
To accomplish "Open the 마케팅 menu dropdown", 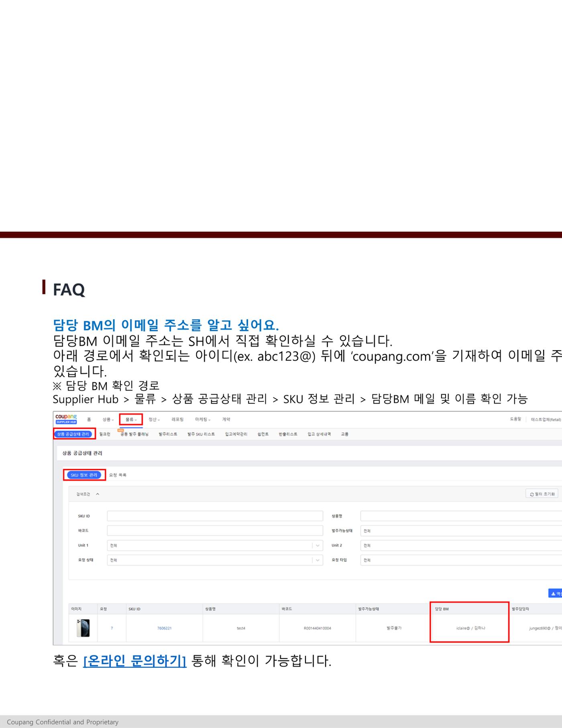I will click(x=203, y=419).
